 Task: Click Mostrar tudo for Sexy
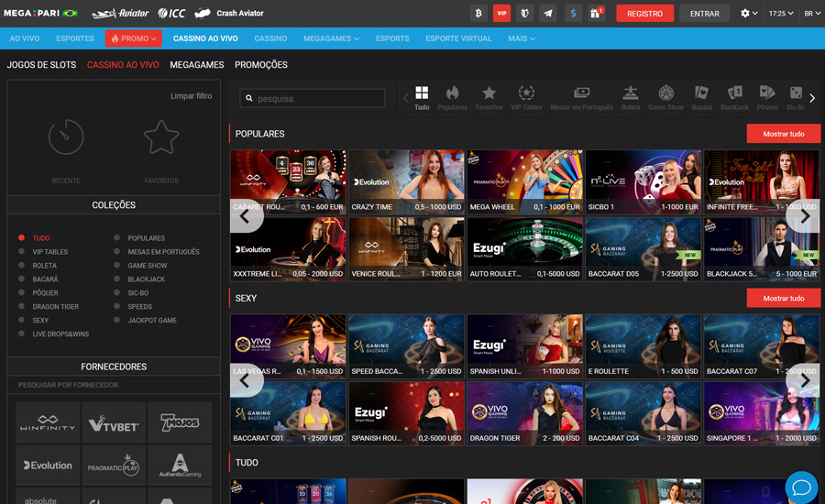click(x=784, y=298)
